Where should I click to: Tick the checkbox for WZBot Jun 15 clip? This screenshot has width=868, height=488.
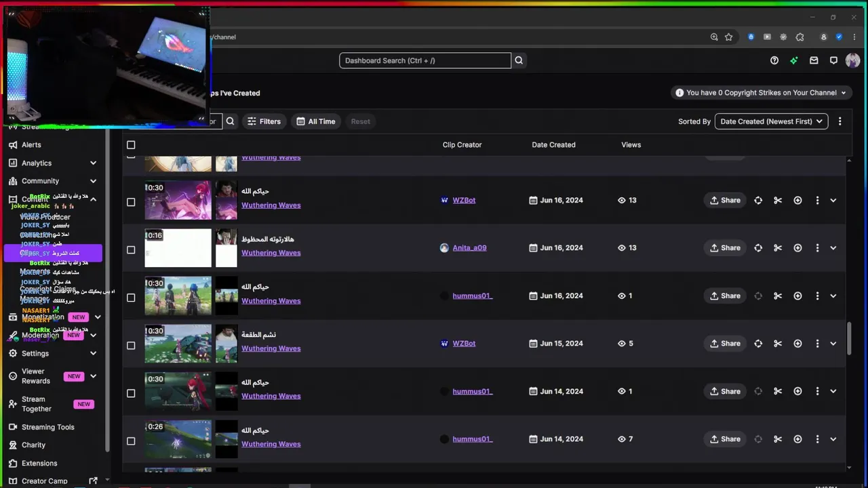[x=131, y=345]
